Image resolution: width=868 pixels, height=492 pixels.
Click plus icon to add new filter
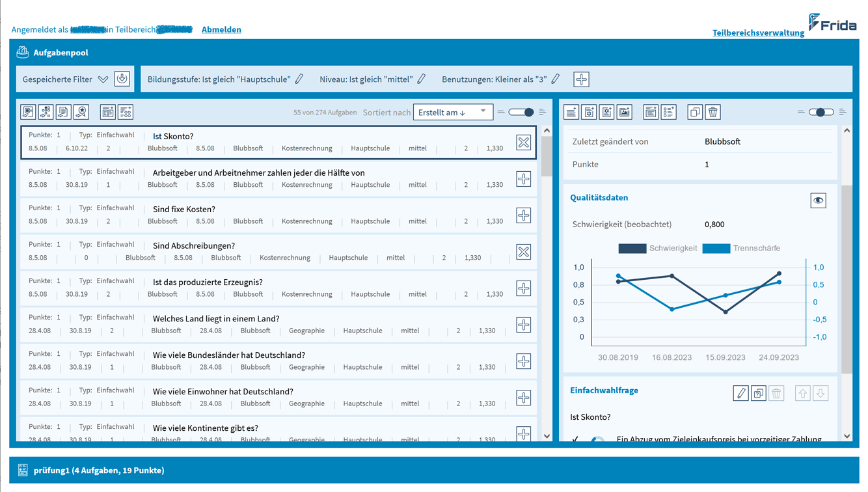pyautogui.click(x=581, y=79)
